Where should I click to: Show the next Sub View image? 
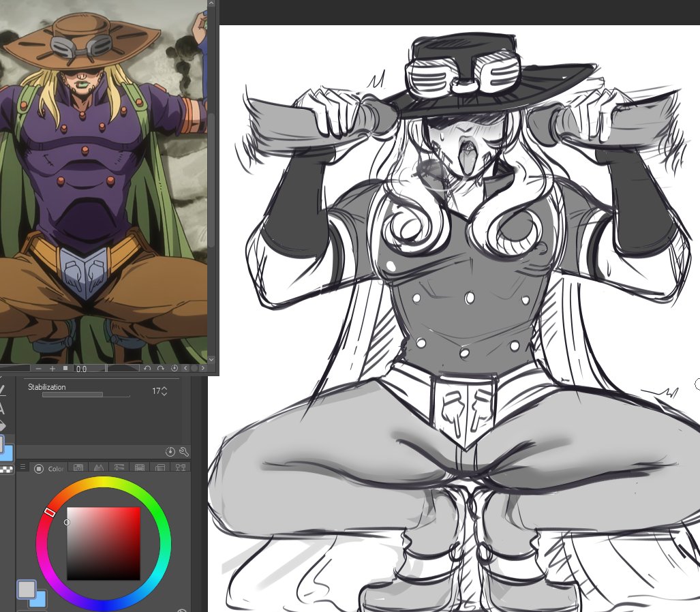203,368
